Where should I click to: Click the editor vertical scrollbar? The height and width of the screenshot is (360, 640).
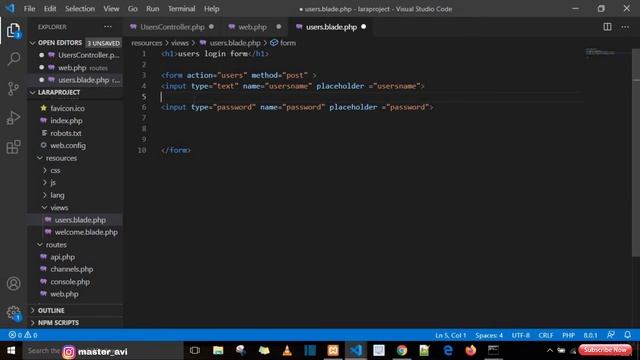click(636, 153)
